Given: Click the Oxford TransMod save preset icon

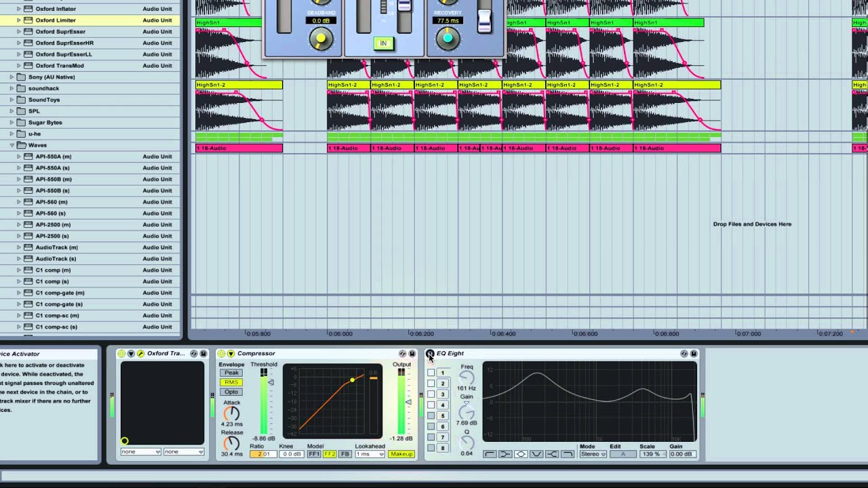Looking at the screenshot, I should [203, 353].
